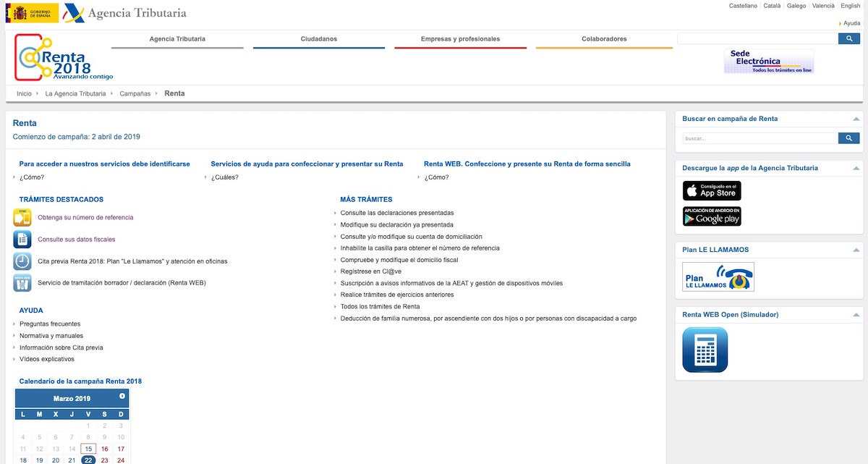This screenshot has height=464, width=868.
Task: Expand the ¿Cuáles? help services section
Action: pyautogui.click(x=224, y=177)
